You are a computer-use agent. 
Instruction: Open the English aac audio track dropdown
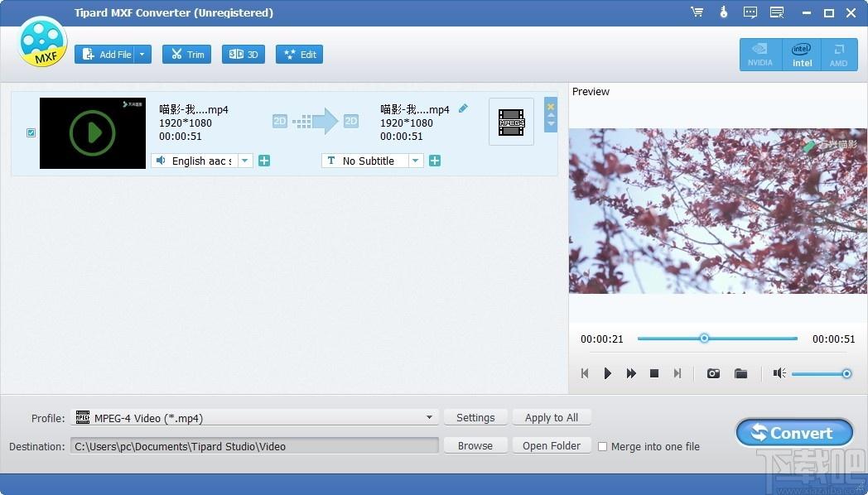tap(244, 161)
